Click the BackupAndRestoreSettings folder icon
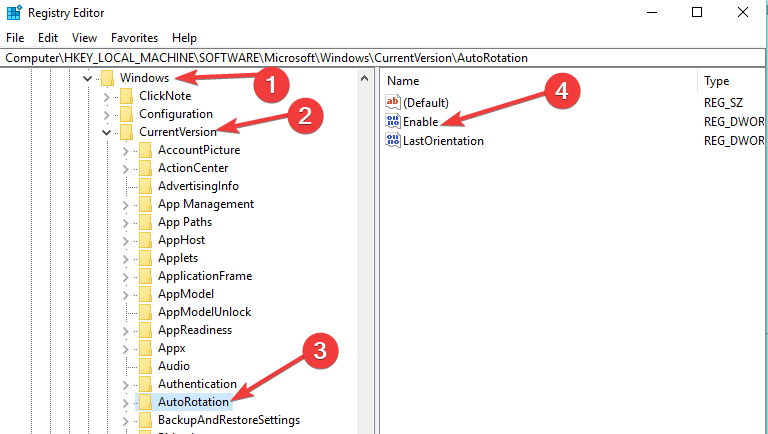The height and width of the screenshot is (434, 768). click(x=145, y=420)
